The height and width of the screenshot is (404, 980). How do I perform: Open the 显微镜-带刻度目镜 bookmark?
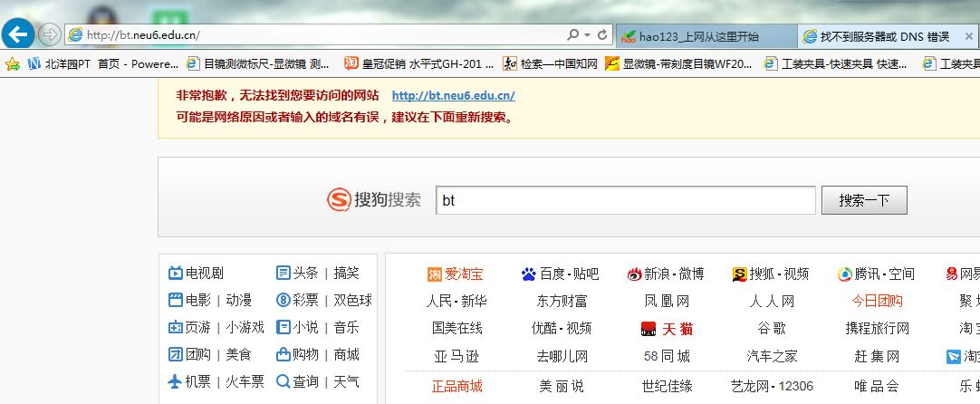click(678, 63)
